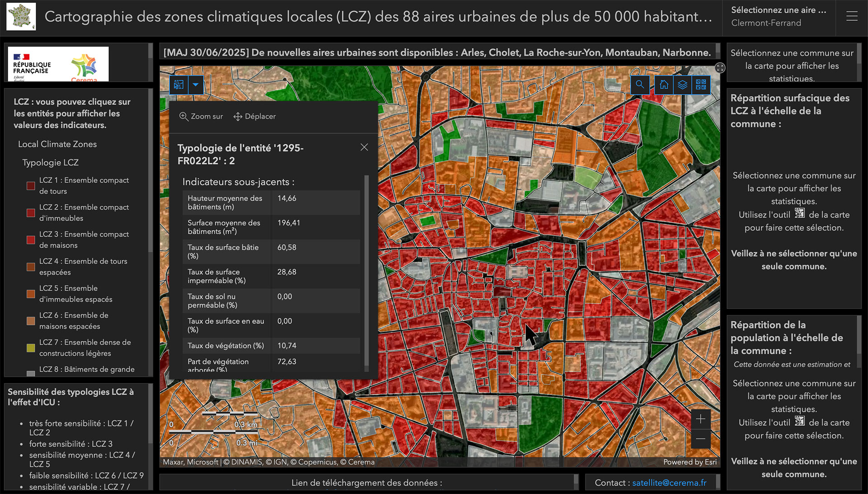Activate the rectangle selection tool on map
The height and width of the screenshot is (494, 868).
pyautogui.click(x=179, y=85)
